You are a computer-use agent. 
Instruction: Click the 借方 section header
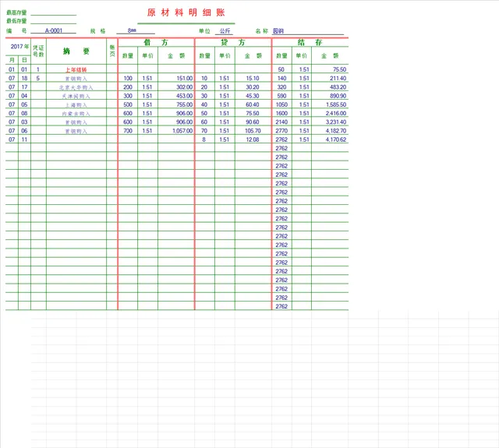click(156, 42)
